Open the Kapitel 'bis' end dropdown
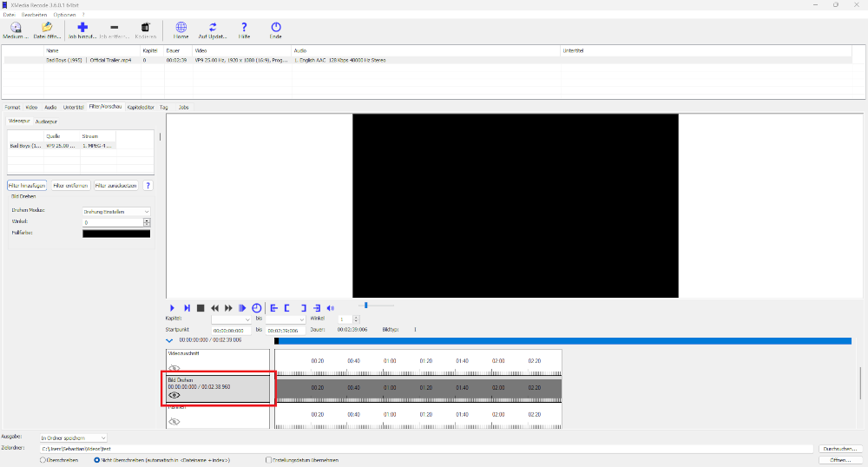868x467 pixels. click(285, 319)
